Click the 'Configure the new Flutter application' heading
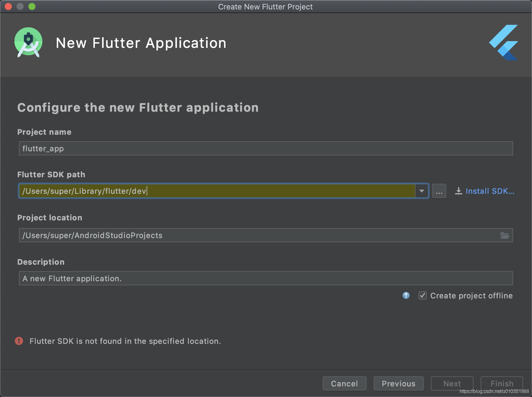 point(138,108)
